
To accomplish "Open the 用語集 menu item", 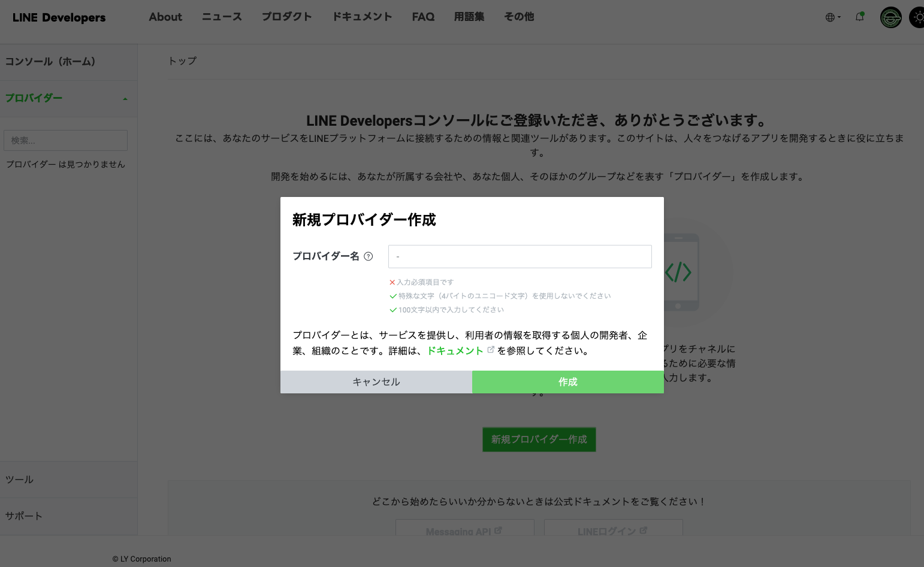I will coord(469,17).
